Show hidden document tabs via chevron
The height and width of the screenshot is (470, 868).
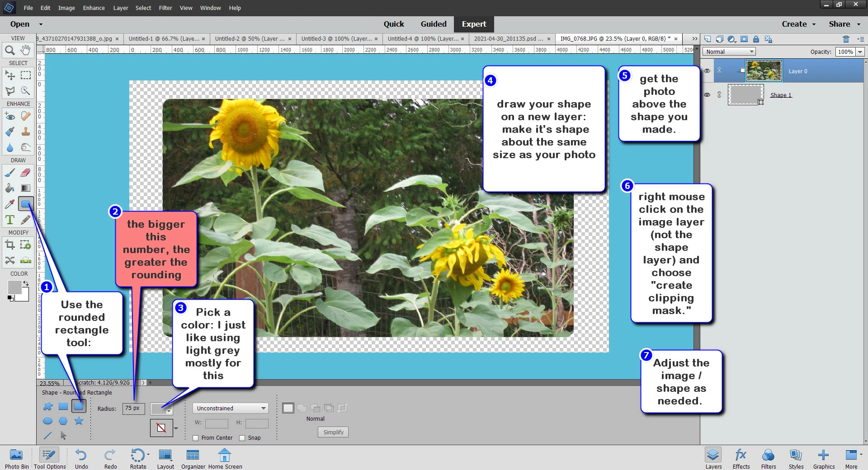click(x=694, y=39)
